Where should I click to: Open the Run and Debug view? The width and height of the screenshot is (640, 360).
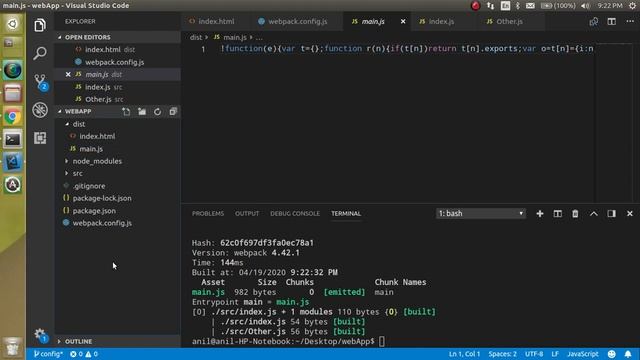tap(40, 110)
